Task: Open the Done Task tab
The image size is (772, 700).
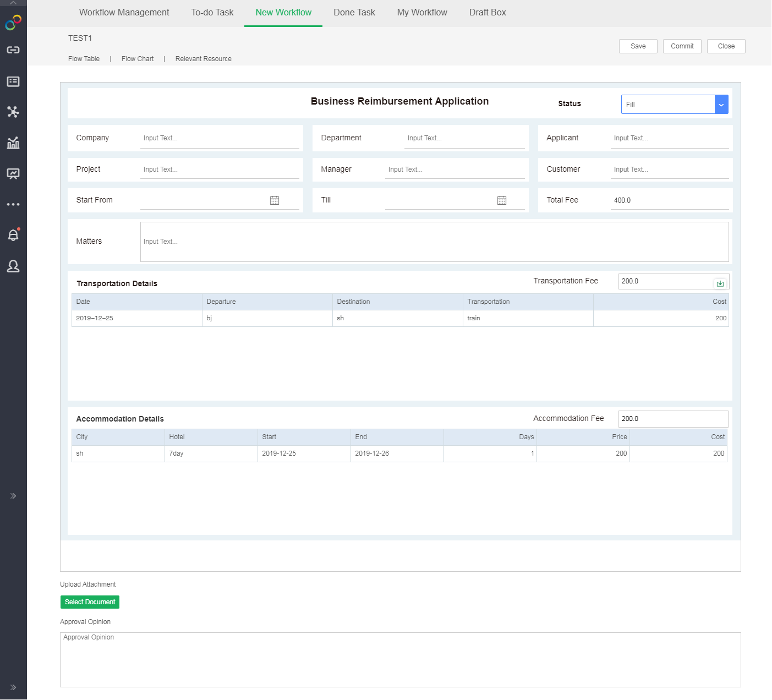Action: pyautogui.click(x=354, y=13)
